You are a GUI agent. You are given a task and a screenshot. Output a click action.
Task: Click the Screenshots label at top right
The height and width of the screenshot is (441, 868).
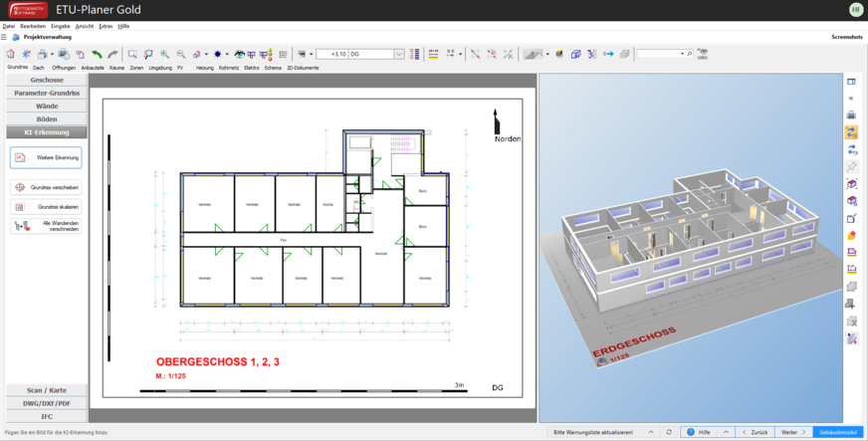847,37
